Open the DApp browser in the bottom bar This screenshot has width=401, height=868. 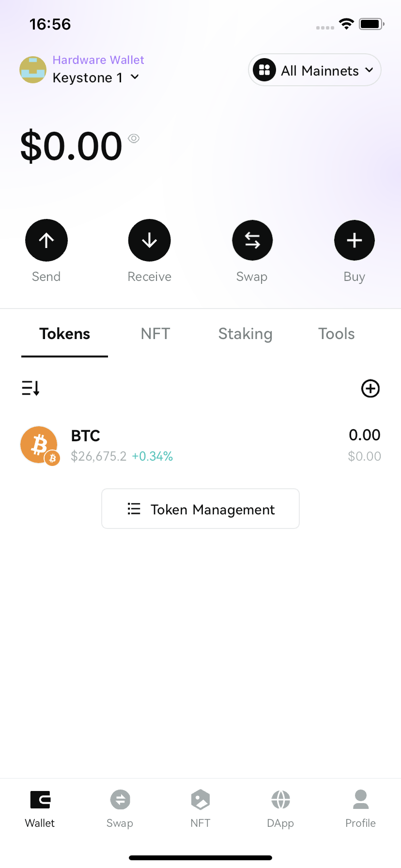coord(280,807)
